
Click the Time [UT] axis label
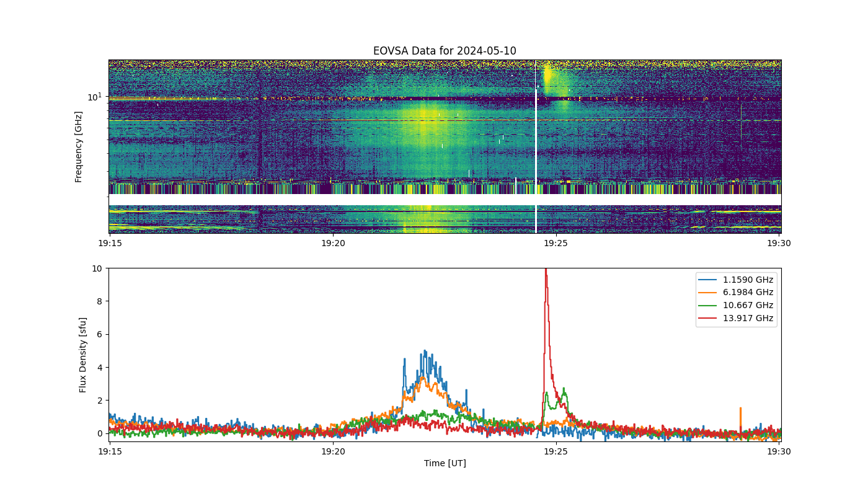[445, 463]
